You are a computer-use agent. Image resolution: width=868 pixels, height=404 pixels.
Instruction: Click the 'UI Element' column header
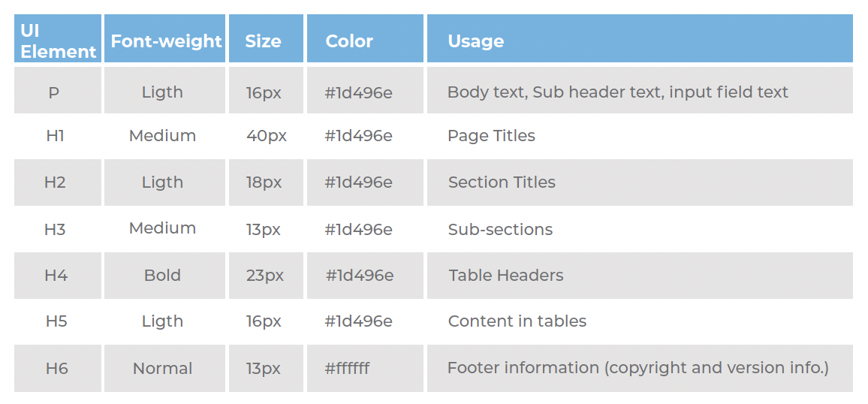click(x=58, y=41)
